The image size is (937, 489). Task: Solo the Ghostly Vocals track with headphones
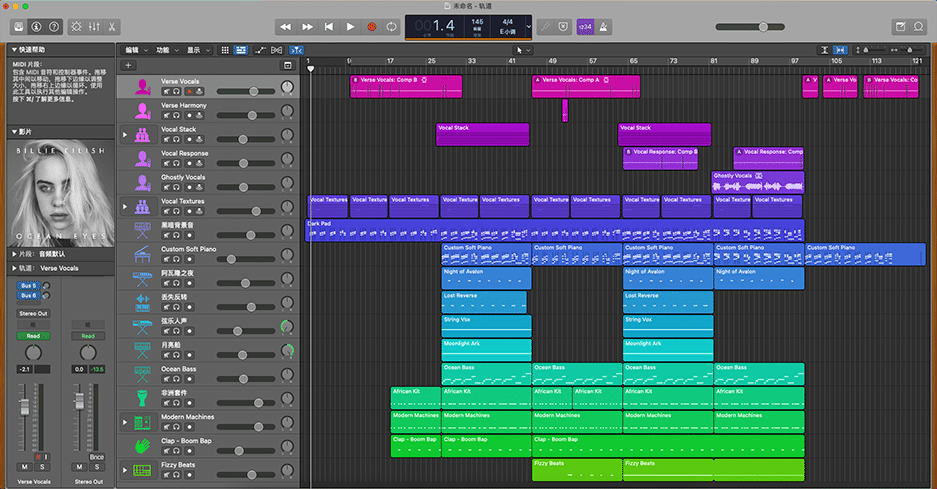click(x=176, y=187)
